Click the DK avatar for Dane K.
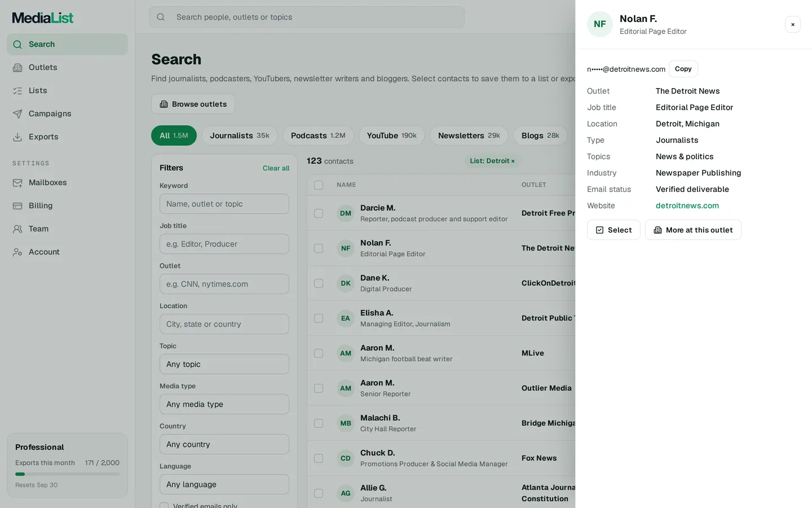812x508 pixels. 346,283
